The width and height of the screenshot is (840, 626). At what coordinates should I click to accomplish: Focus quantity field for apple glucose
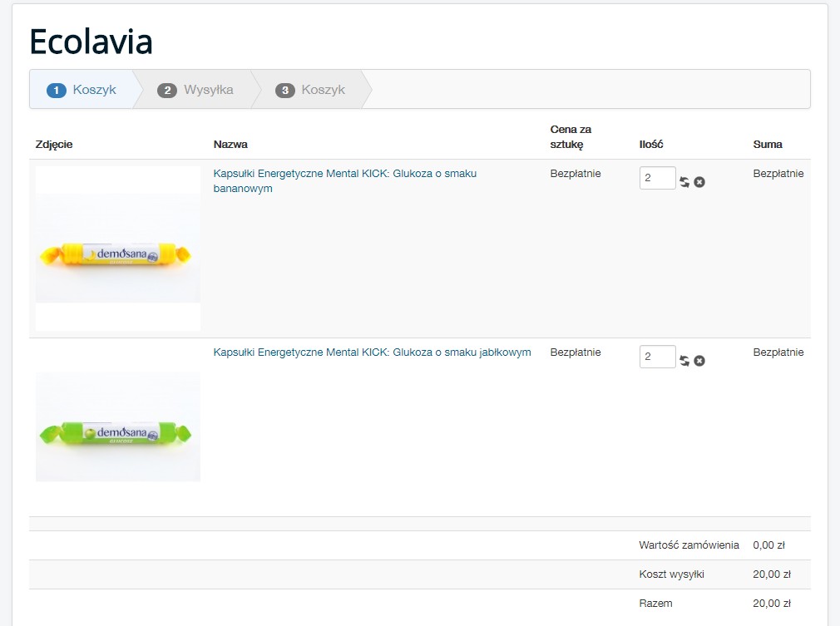click(x=657, y=357)
